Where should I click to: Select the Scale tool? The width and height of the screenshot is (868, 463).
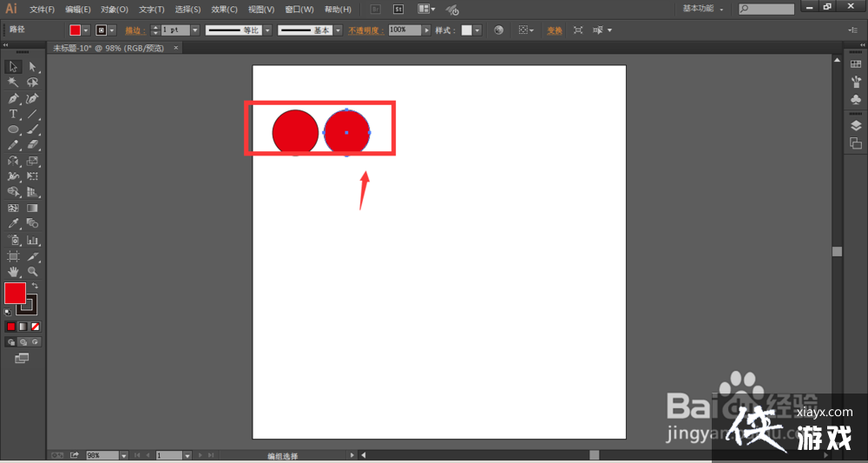point(33,162)
